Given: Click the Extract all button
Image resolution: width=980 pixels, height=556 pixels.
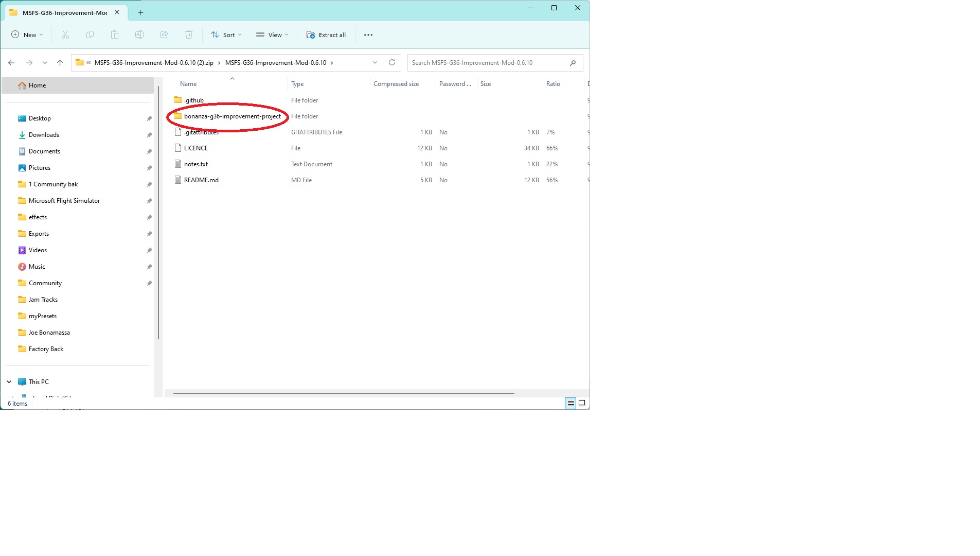Looking at the screenshot, I should 326,35.
